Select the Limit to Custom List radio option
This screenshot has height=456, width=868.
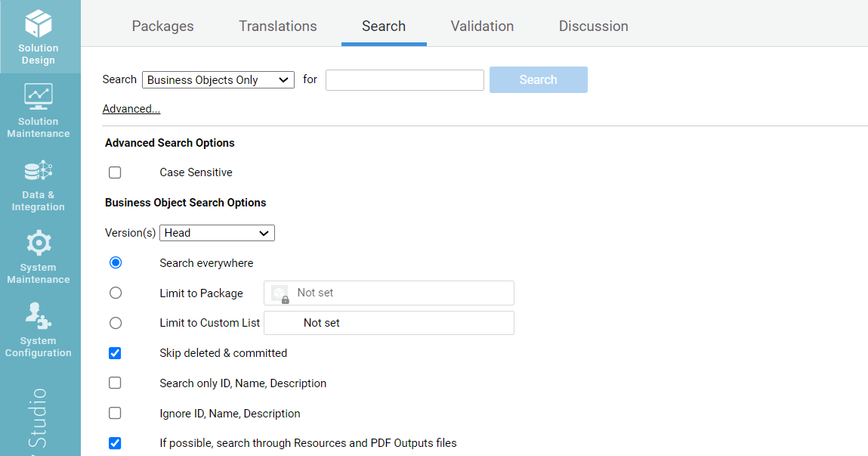[x=116, y=323]
